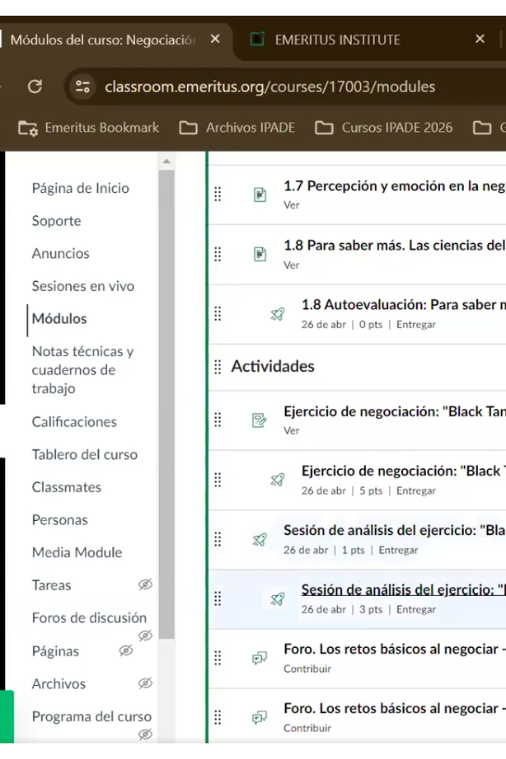Click the rocket icon of Sesión de análisis 1 pts
The height and width of the screenshot is (759, 506).
click(260, 539)
